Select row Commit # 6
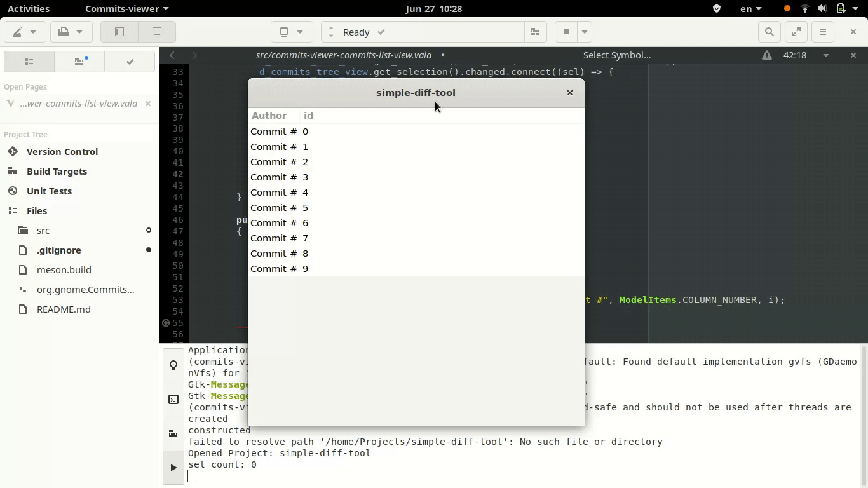Screen dimensions: 868x488 tap(416, 223)
